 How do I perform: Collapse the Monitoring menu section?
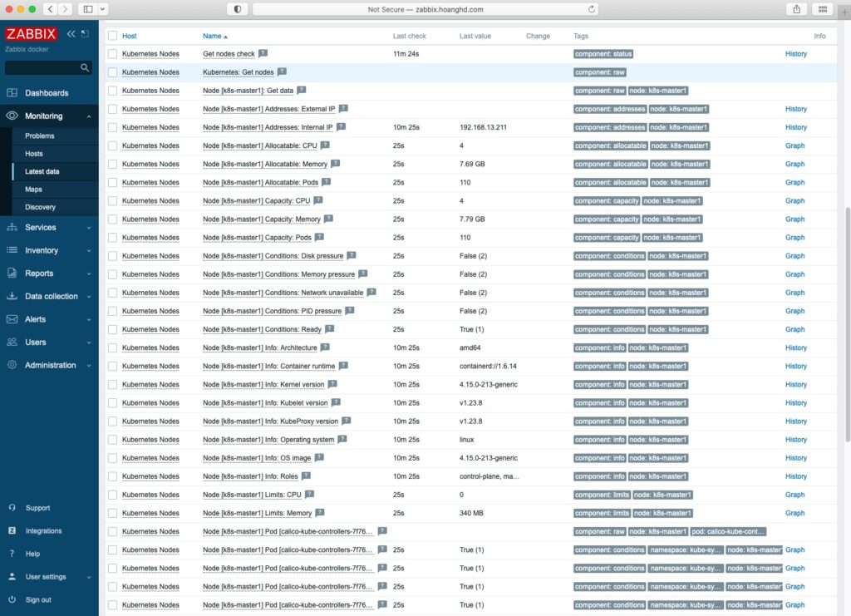[89, 116]
